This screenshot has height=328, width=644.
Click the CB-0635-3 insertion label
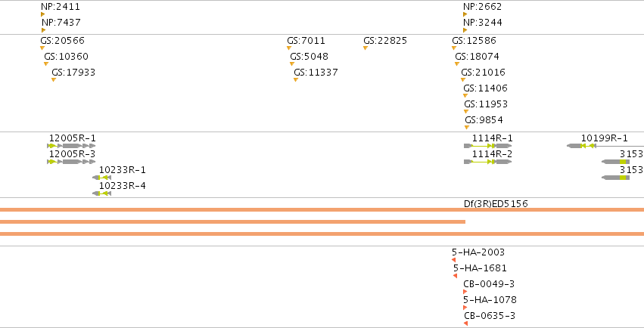(x=490, y=316)
